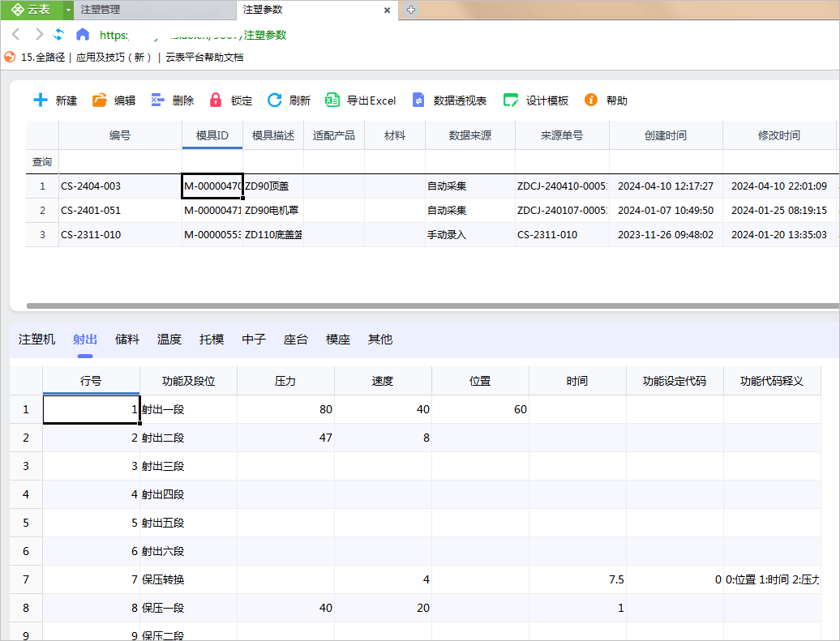Click the blue Home icon
This screenshot has width=840, height=641.
pos(83,35)
